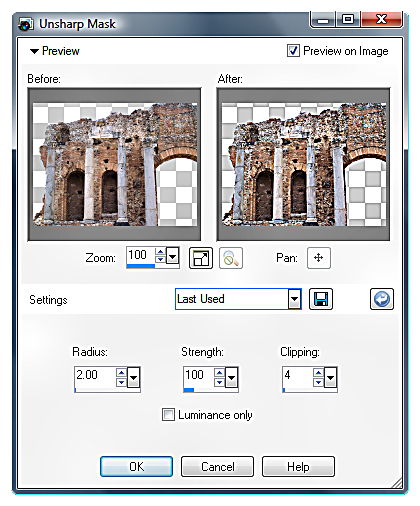
Task: Reset to default with blue arrow icon
Action: click(x=382, y=299)
